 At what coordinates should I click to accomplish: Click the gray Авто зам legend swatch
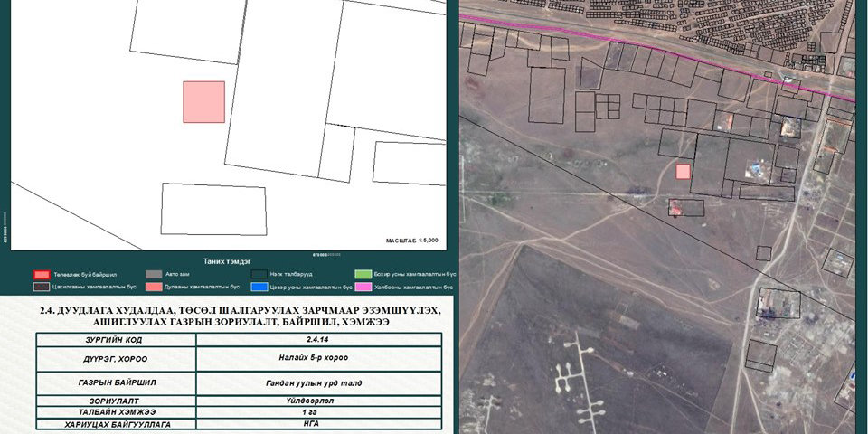click(153, 274)
